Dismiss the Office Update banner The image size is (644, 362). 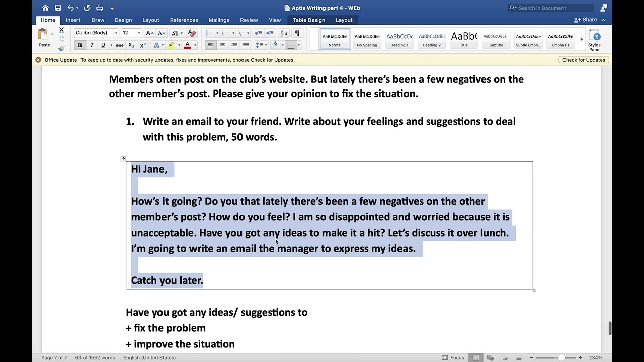38,60
